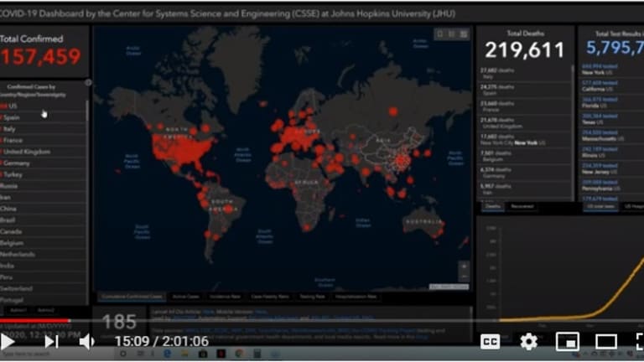Seek on the red video progress bar

[x=34, y=321]
